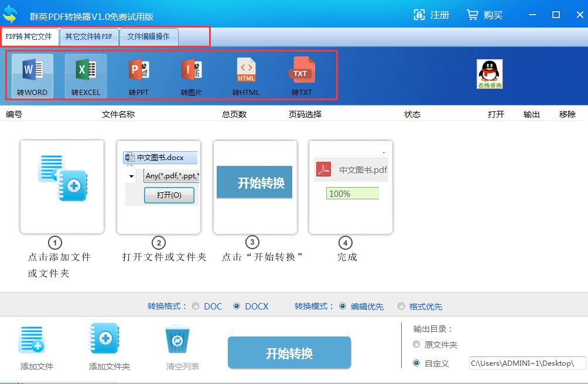588x384 pixels.
Task: Click the 打开 column header
Action: 495,114
